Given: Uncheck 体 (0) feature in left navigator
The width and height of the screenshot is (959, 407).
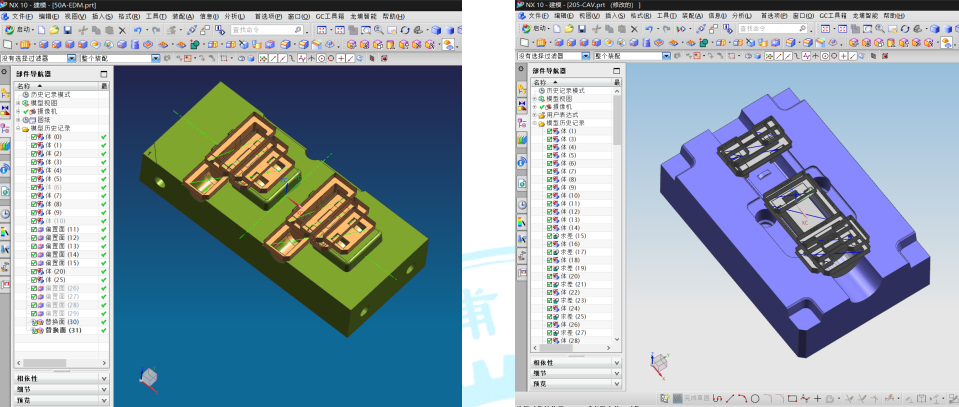Looking at the screenshot, I should (34, 136).
